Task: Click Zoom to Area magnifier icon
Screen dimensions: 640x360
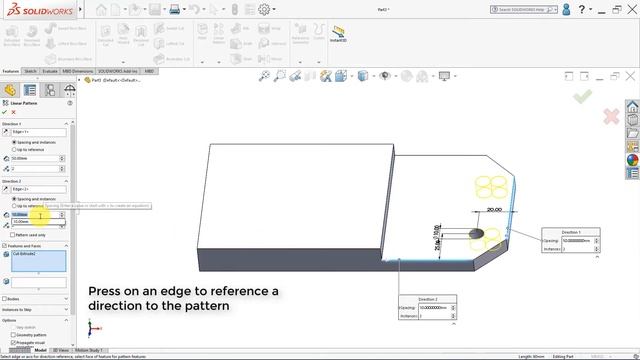Action: [280, 76]
